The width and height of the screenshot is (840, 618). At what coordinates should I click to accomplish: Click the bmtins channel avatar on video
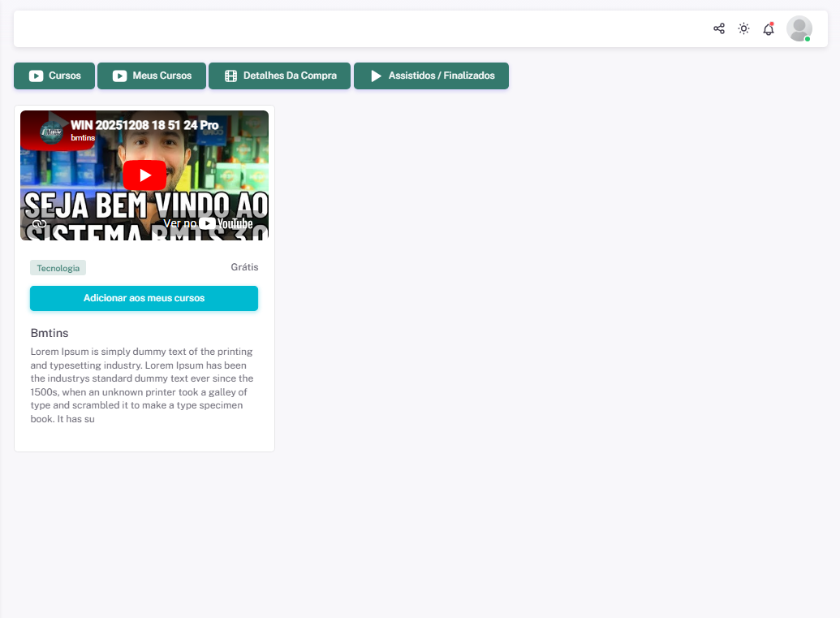(x=51, y=132)
